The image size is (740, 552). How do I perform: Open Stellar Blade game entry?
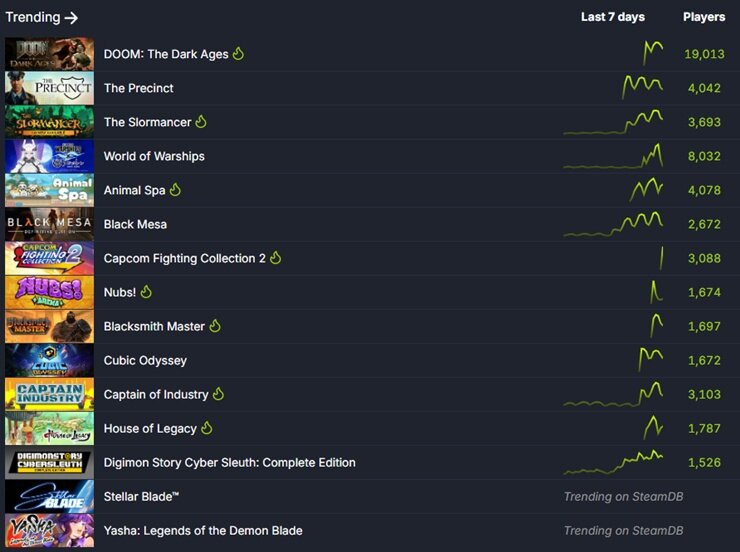click(x=142, y=496)
